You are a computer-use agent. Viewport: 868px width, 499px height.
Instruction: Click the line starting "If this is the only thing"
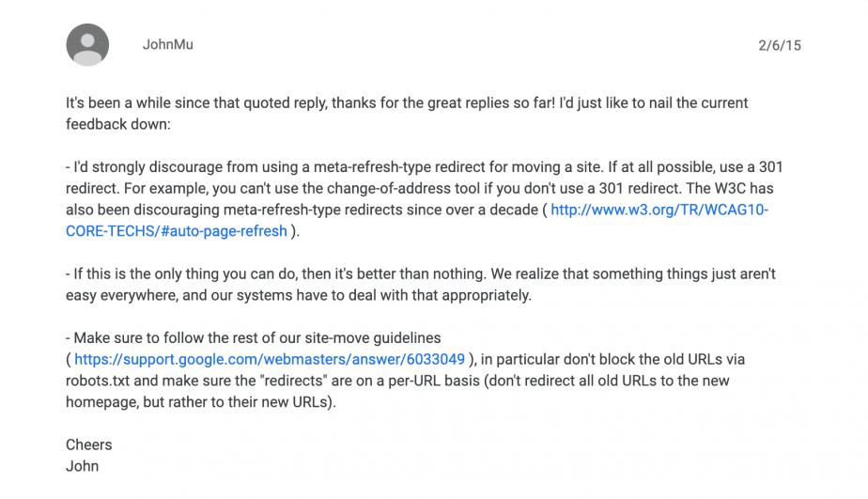421,274
